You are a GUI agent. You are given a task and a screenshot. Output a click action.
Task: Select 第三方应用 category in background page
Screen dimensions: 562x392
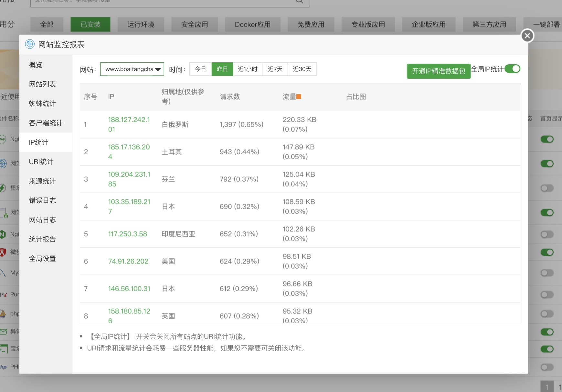tap(489, 25)
